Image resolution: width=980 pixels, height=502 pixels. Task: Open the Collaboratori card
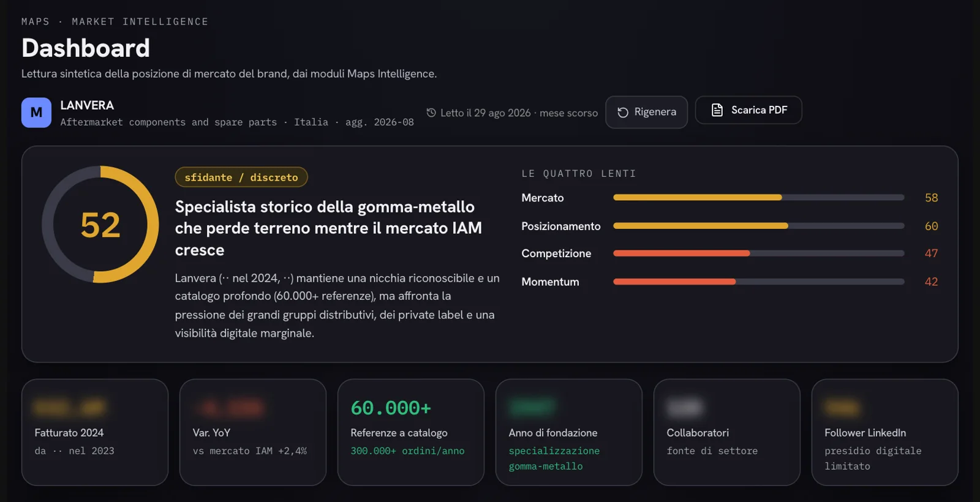click(727, 432)
